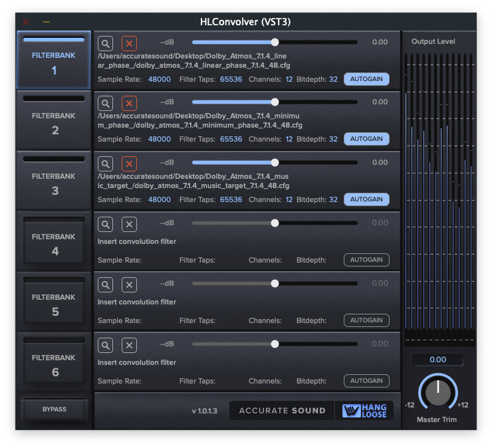Enable Autogain in Filterbank 6 row
Viewport: 492px width, 448px height.
[x=366, y=381]
